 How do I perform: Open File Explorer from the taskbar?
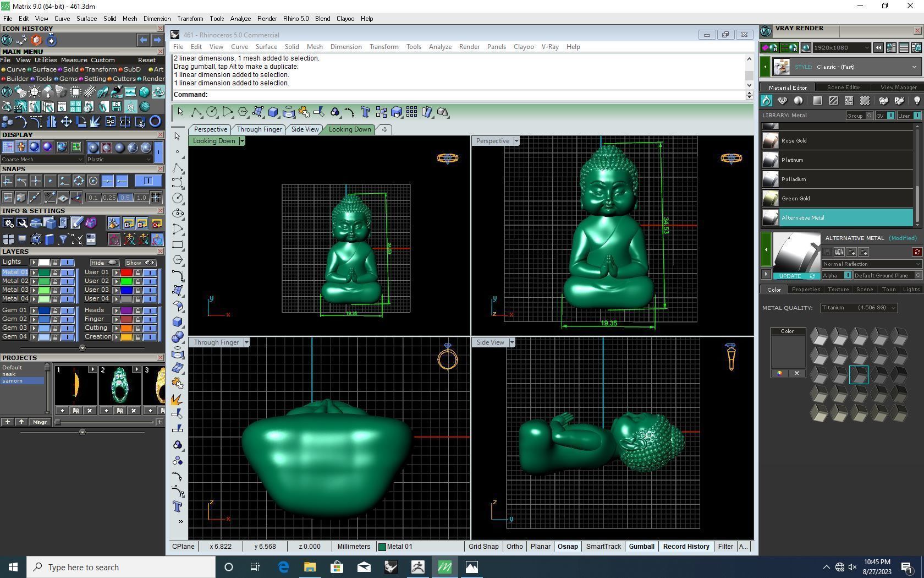tap(310, 567)
